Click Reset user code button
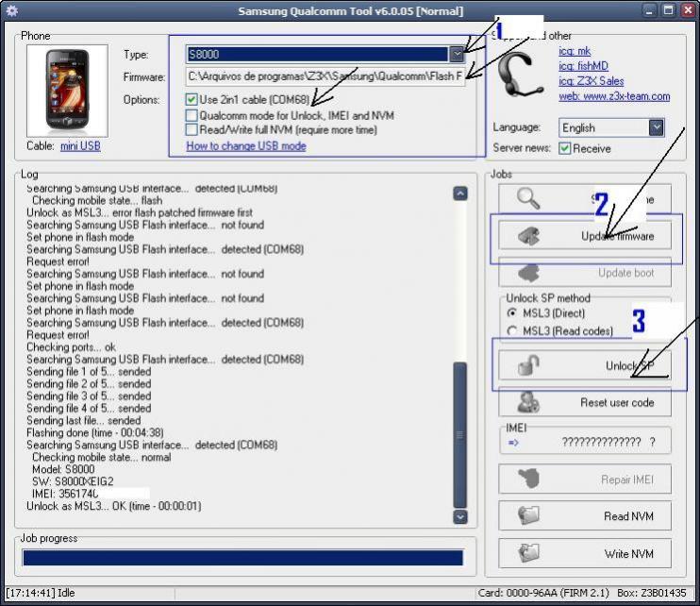The height and width of the screenshot is (606, 700). [x=584, y=402]
